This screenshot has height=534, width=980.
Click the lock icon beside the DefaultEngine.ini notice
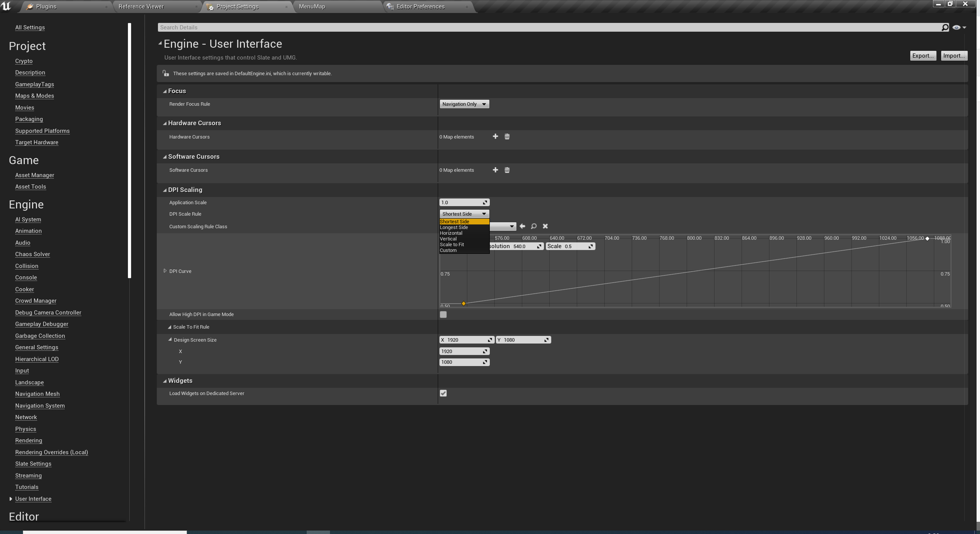pos(166,73)
